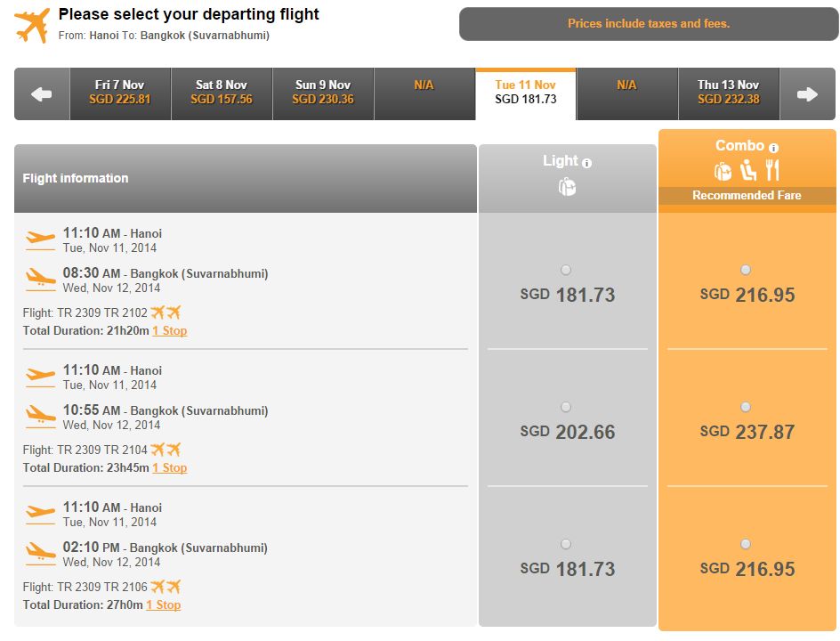
Task: Select Light fare SGD 181.73 for 08:30 AM arrival
Action: click(x=566, y=270)
